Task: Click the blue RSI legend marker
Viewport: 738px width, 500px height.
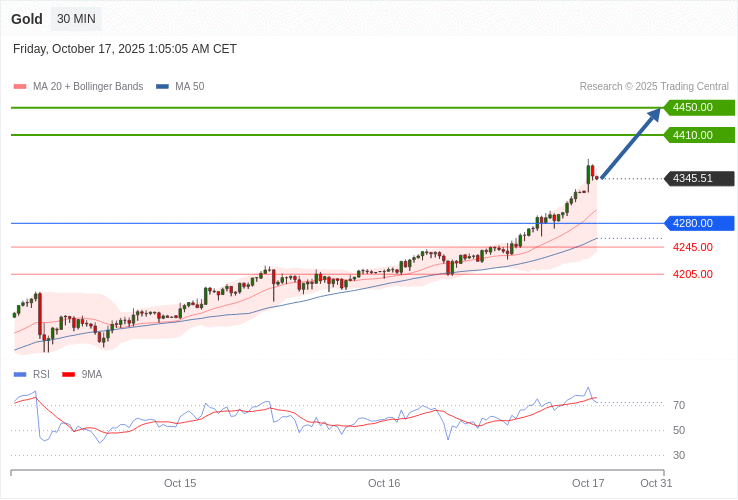Action: [20, 375]
